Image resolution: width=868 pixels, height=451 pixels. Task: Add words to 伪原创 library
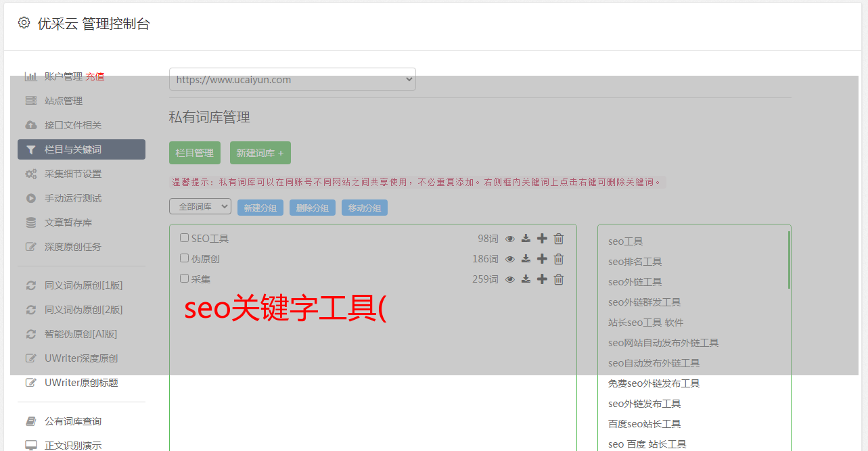click(x=542, y=259)
